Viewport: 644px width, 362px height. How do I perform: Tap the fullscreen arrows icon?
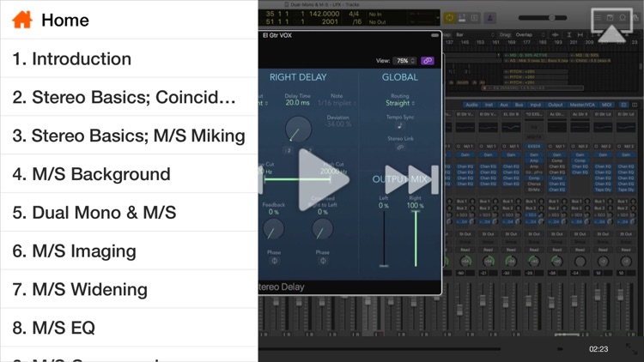pos(631,349)
